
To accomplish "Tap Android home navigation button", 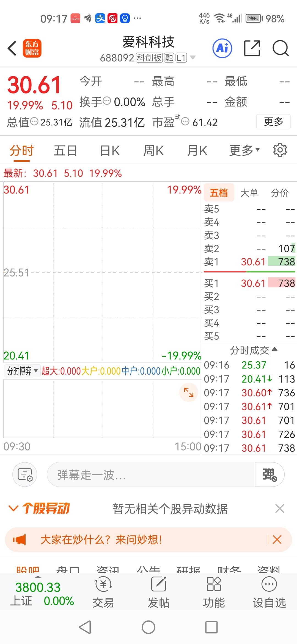I will (148, 627).
